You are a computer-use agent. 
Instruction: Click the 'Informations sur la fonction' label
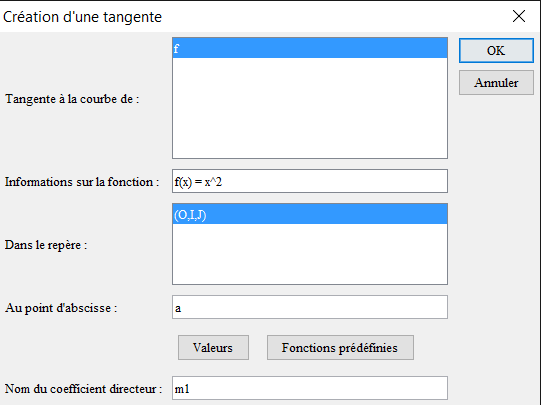82,182
